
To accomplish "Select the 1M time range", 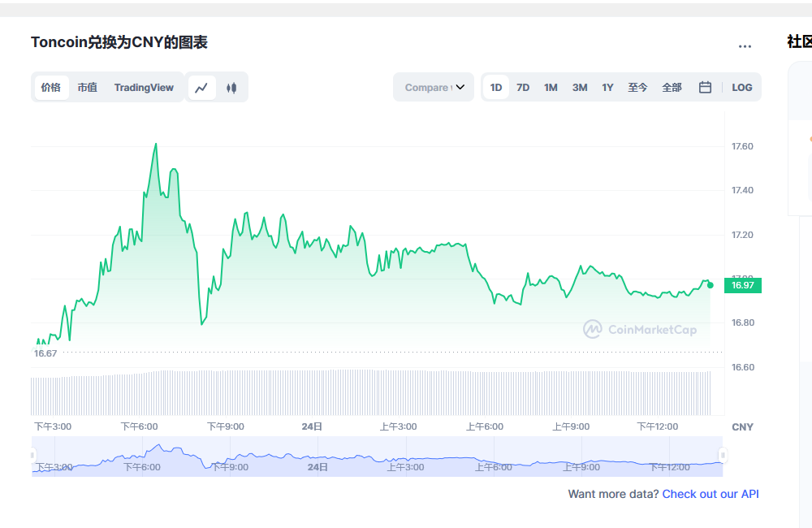I will pyautogui.click(x=551, y=88).
